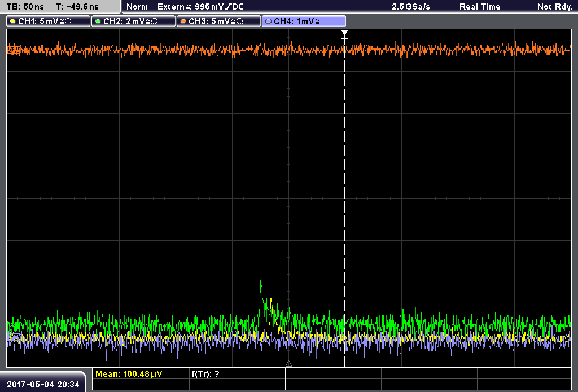
Task: Click the Extern 995 mV trigger readout
Action: 201,7
